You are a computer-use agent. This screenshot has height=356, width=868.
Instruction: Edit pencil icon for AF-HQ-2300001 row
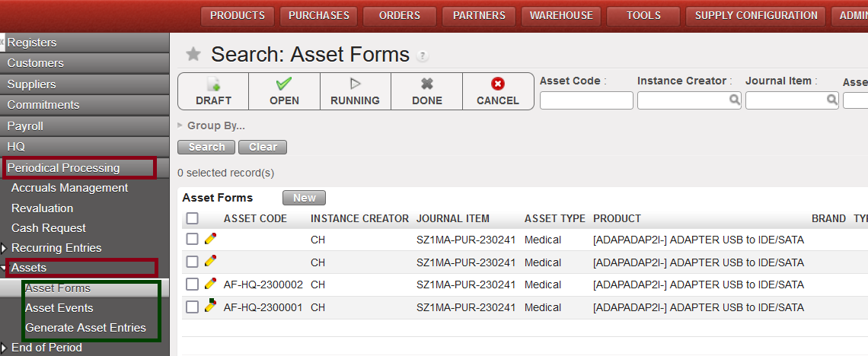pos(210,306)
